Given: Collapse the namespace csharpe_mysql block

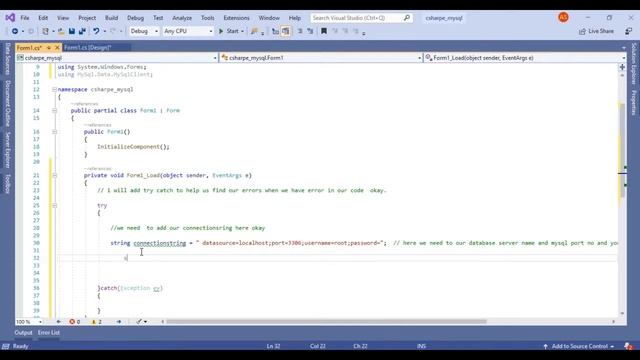Looking at the screenshot, I should tap(54, 89).
